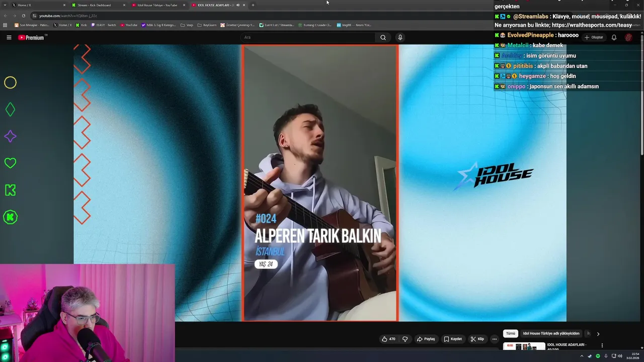Expand the KeyGivers bookmarks folder
This screenshot has width=644, height=362.
click(207, 25)
